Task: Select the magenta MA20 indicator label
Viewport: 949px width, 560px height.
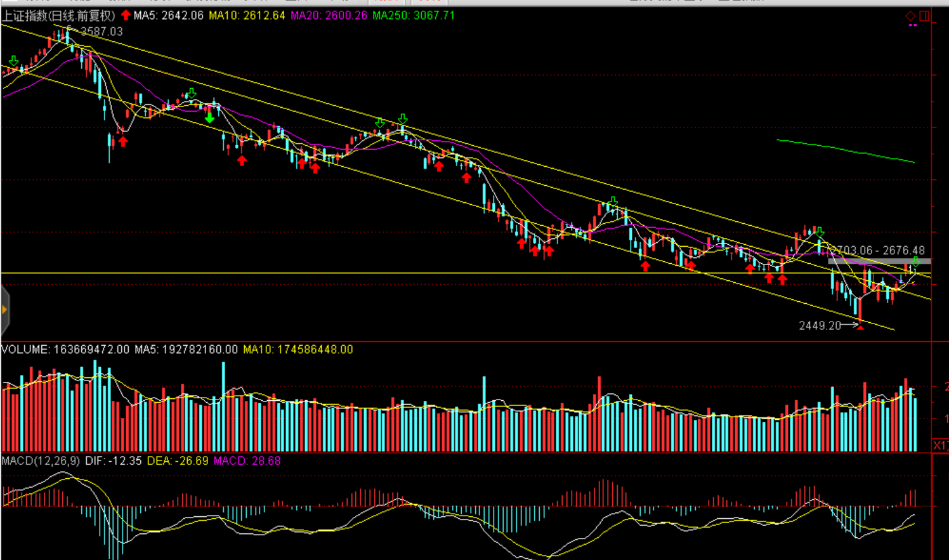Action: point(329,15)
